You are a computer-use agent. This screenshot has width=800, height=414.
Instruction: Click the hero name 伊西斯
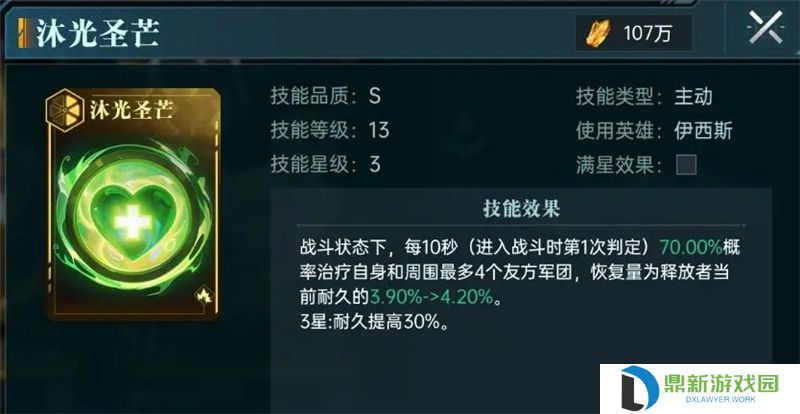point(703,131)
